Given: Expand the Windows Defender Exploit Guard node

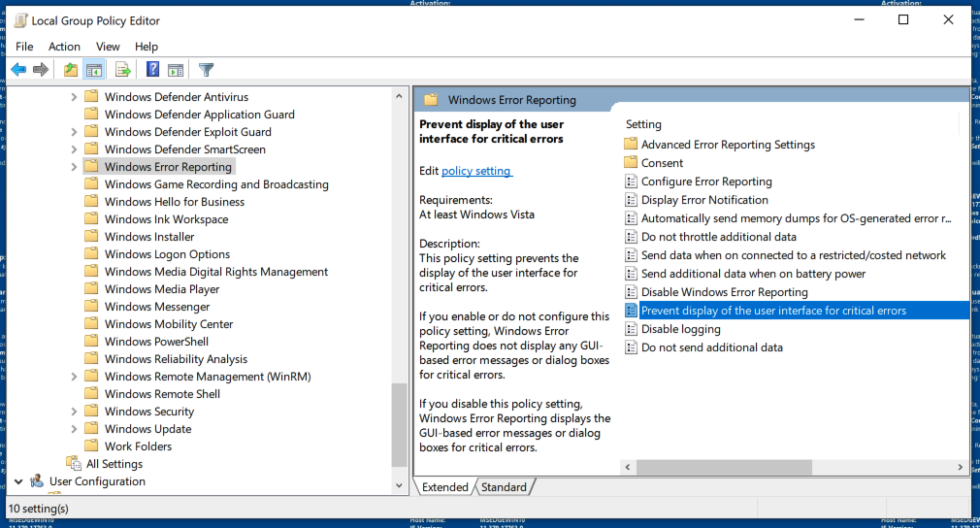Looking at the screenshot, I should (74, 132).
